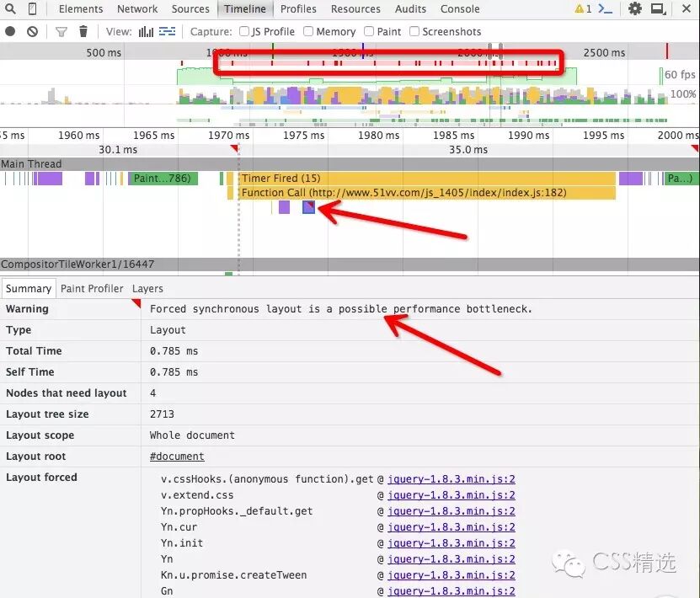Image resolution: width=700 pixels, height=598 pixels.
Task: Open jquery link for v.cssHooks get
Action: tap(451, 479)
